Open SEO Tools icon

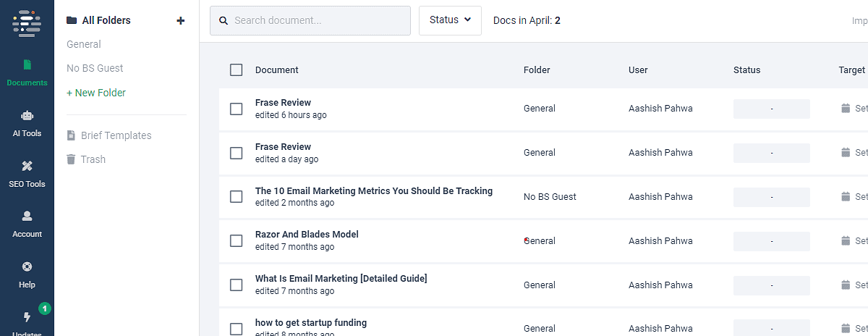click(x=27, y=167)
